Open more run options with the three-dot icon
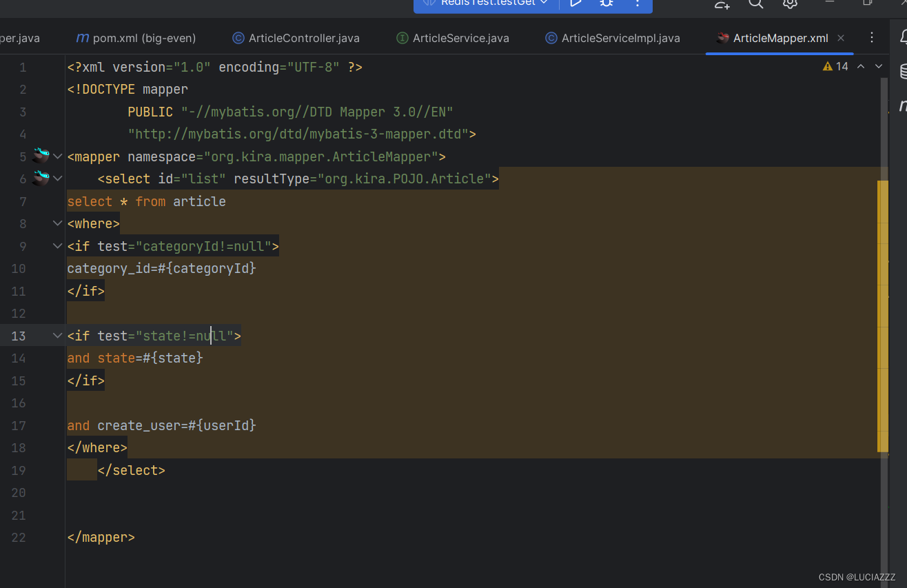The height and width of the screenshot is (588, 907). pyautogui.click(x=638, y=5)
